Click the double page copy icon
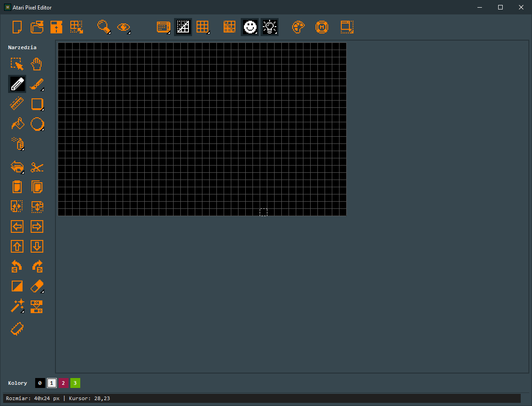The width and height of the screenshot is (532, 406). 37,187
